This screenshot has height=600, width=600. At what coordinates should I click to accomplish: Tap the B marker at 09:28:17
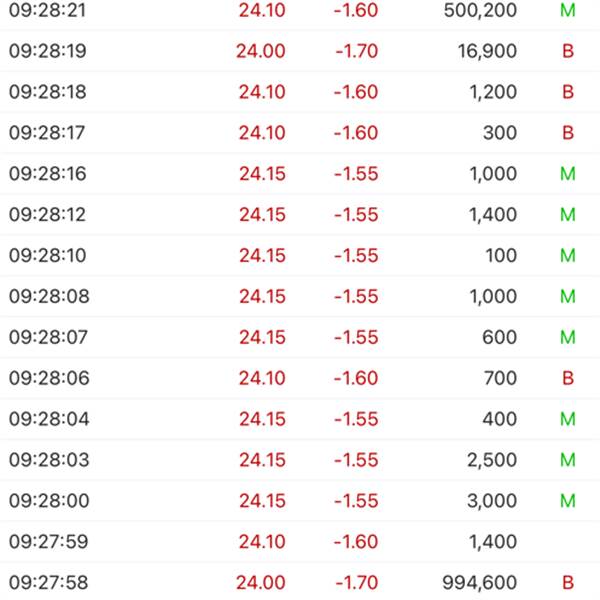click(568, 133)
